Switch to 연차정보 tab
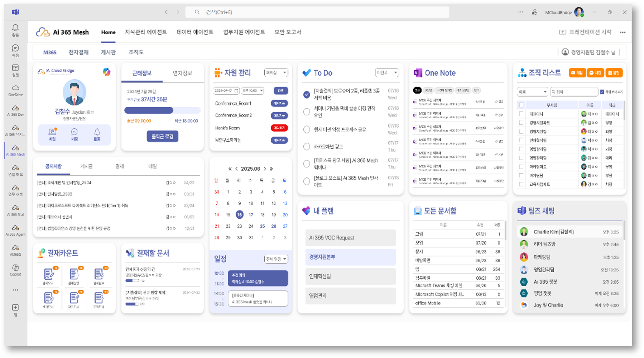This screenshot has width=644, height=358. tap(182, 73)
